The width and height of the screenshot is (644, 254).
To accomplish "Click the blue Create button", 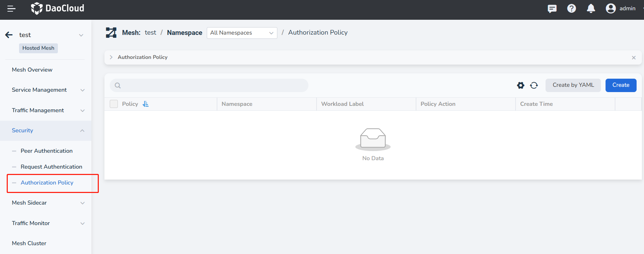I will (x=621, y=85).
